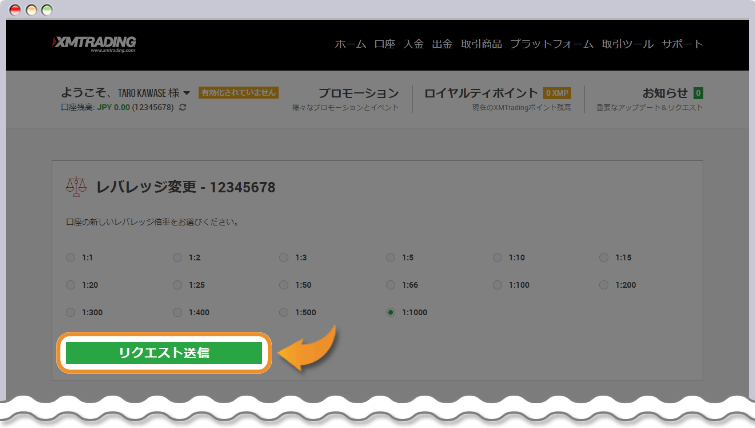Screen dimensions: 755x428
Task: Select leverage 1:400
Action: [x=178, y=312]
